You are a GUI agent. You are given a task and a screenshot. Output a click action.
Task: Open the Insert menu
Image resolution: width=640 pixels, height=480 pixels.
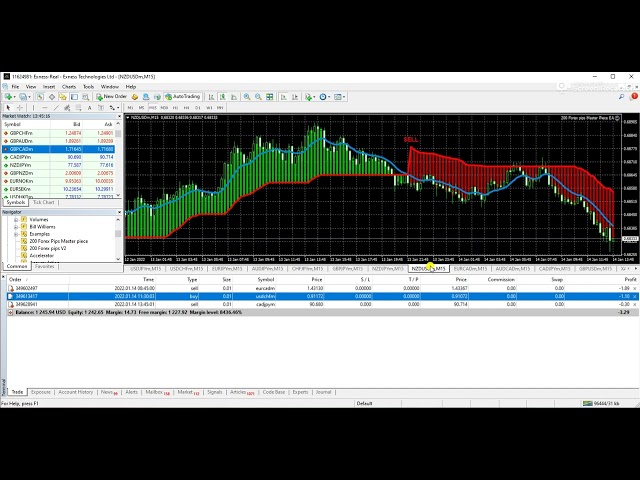(49, 87)
